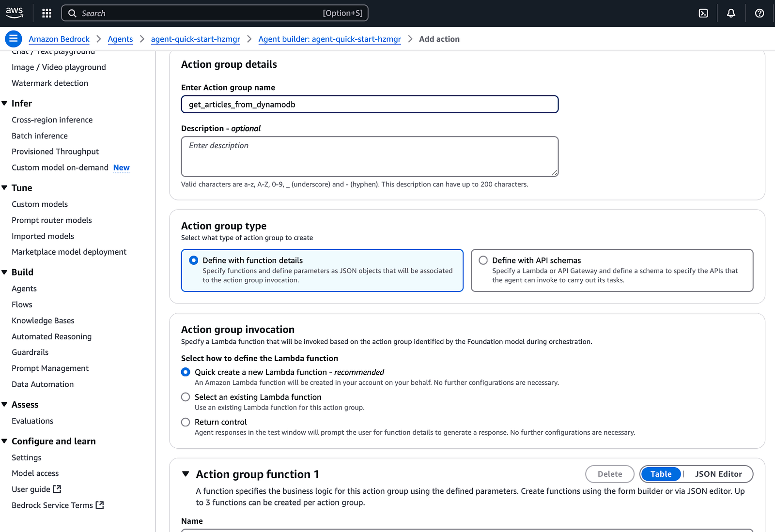Open Watermark detection page

pos(50,83)
